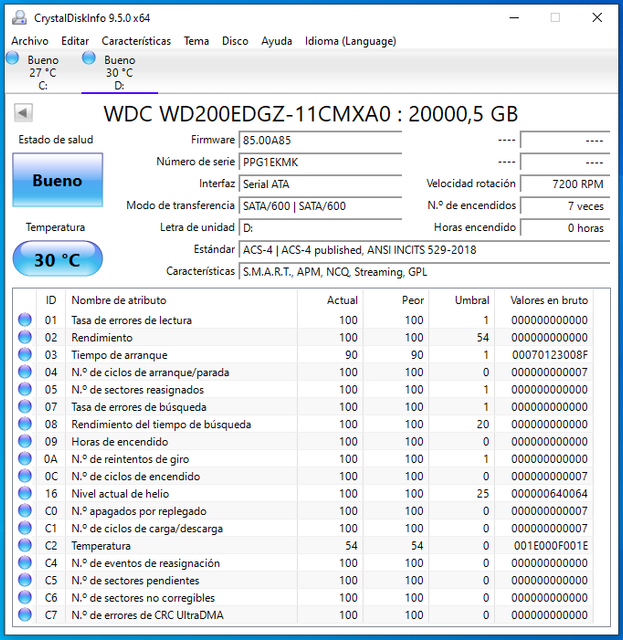Click status icon for sectores pendientes
Screen dimensions: 623x640
(25, 580)
